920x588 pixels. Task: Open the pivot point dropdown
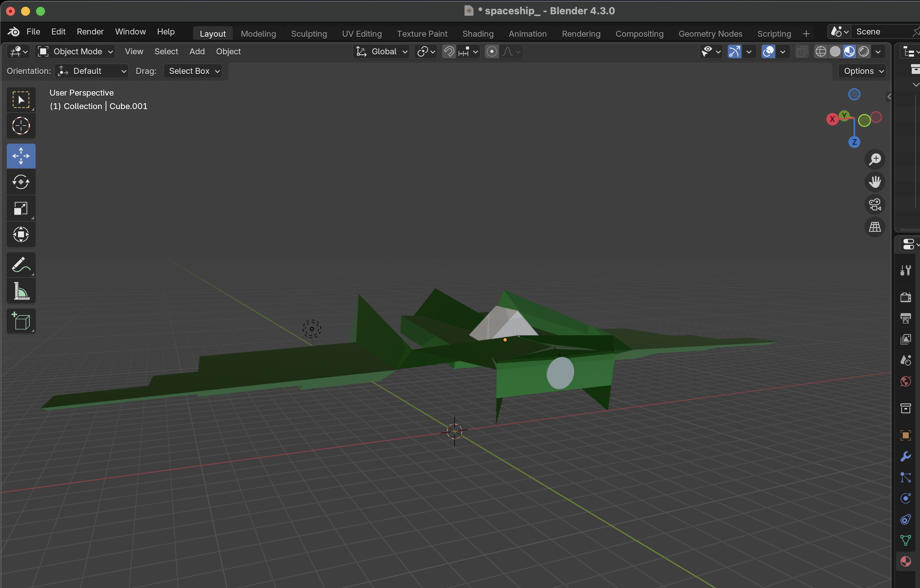pos(425,51)
